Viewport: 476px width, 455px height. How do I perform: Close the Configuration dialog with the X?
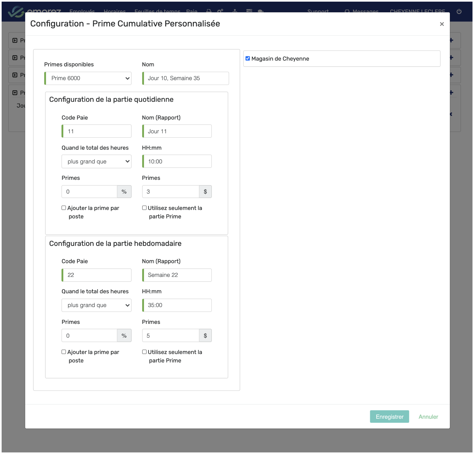[x=442, y=24]
